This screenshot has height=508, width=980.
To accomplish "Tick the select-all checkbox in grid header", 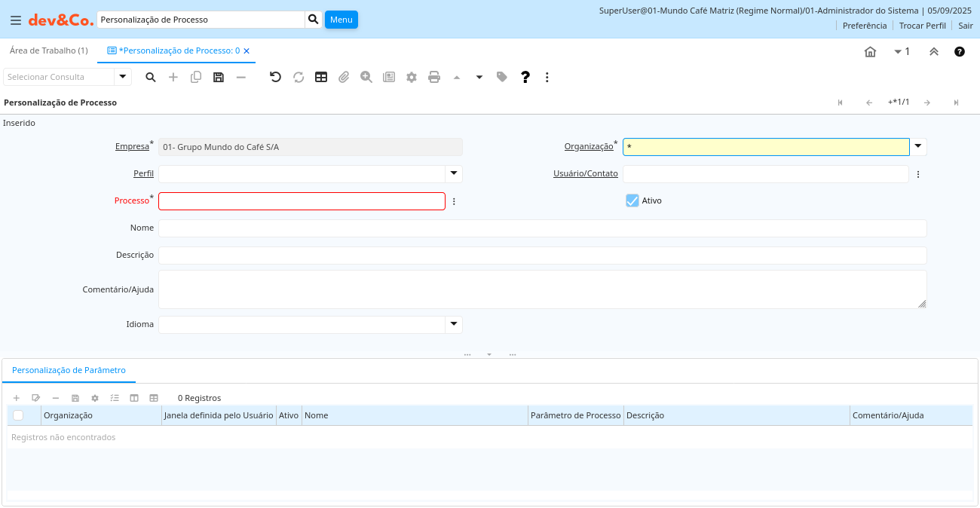I will [x=18, y=415].
